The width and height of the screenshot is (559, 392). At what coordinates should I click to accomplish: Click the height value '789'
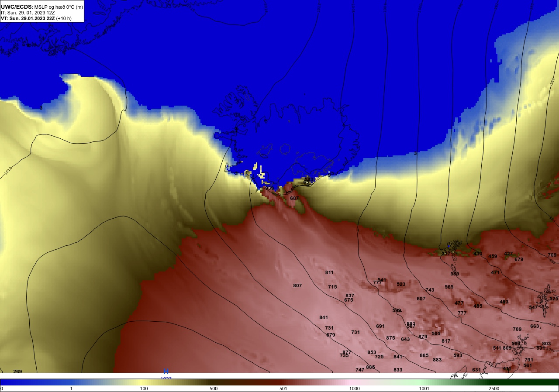tap(517, 329)
